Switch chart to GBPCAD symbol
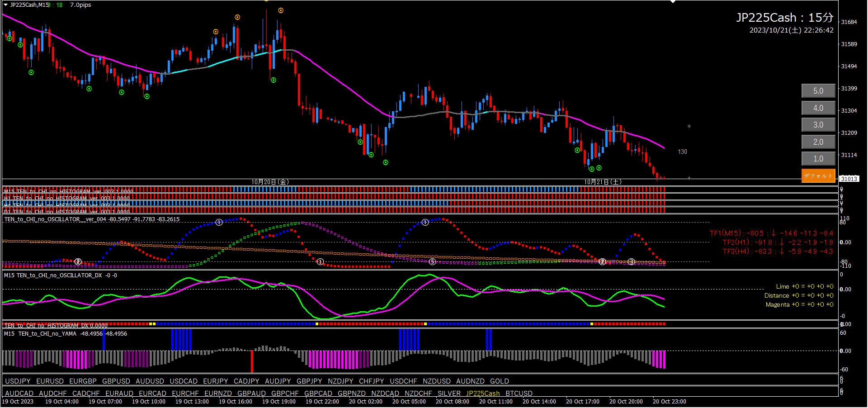Viewport: 868px width, 408px height. click(x=318, y=394)
